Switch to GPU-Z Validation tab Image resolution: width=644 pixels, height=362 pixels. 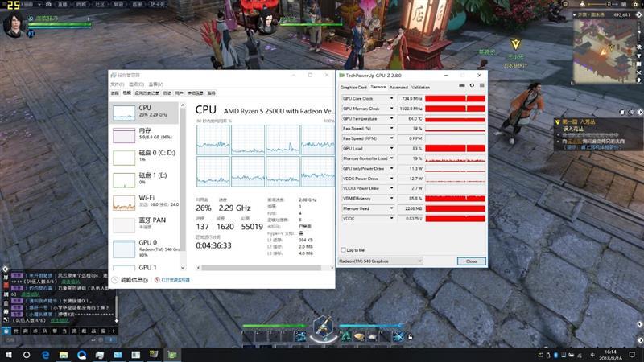pos(420,88)
